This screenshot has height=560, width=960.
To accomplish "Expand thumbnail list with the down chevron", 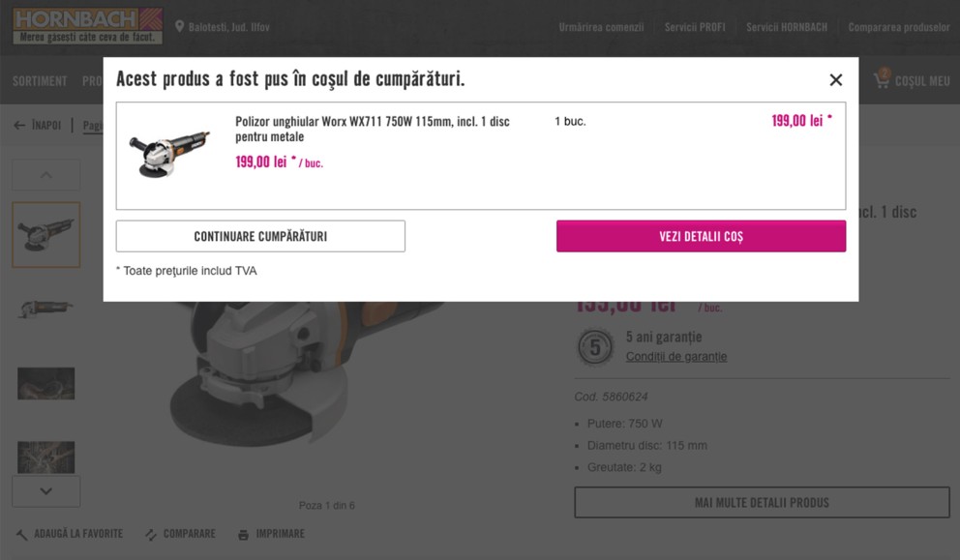I will [x=45, y=491].
